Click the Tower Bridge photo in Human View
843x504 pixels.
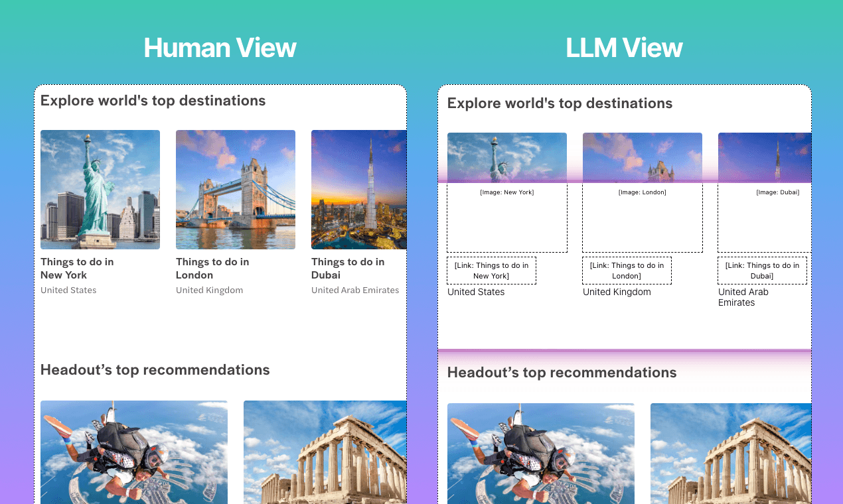[x=235, y=189]
